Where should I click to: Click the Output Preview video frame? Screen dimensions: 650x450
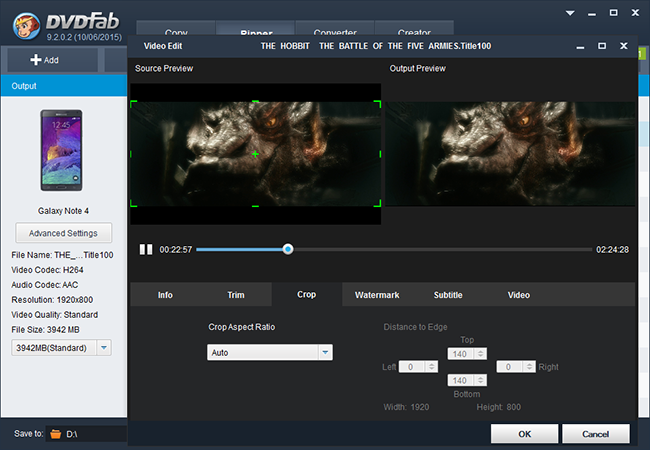510,154
